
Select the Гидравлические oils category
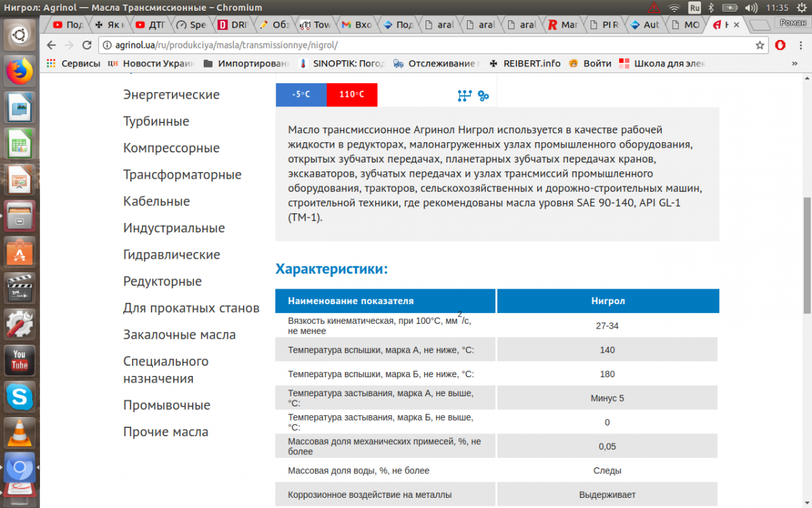[172, 255]
